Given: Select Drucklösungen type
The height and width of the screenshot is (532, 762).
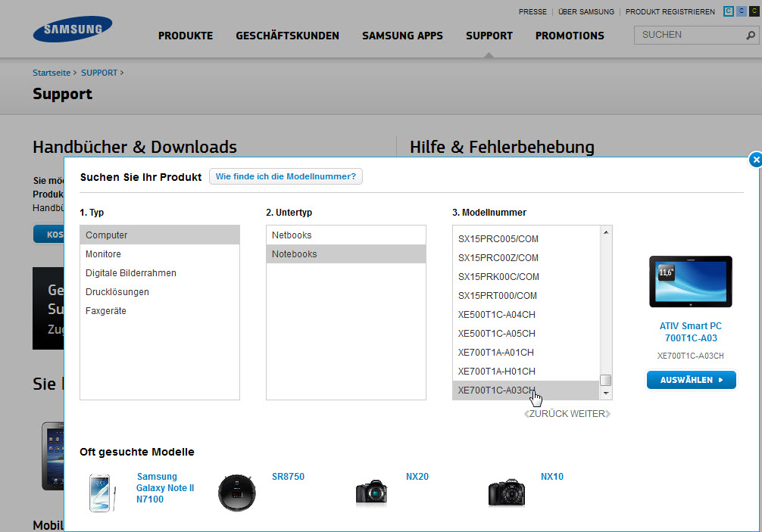Looking at the screenshot, I should point(160,291).
